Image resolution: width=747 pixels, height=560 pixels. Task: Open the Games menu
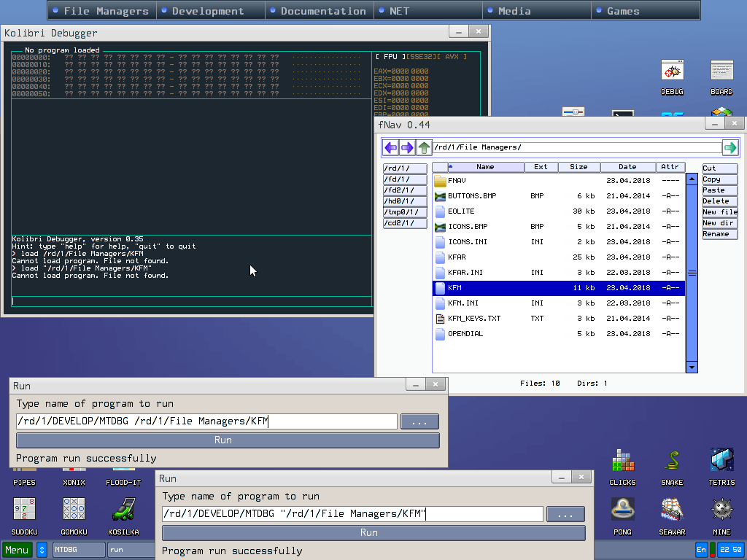(x=623, y=11)
